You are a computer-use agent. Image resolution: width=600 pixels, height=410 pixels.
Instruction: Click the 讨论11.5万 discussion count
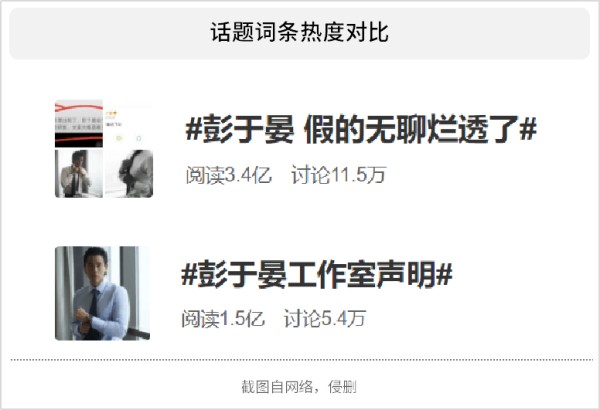(x=338, y=175)
